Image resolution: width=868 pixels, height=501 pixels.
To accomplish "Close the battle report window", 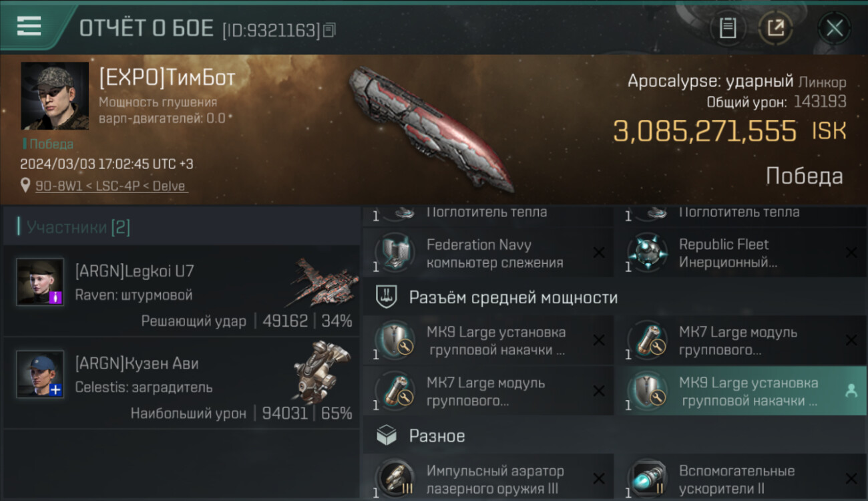I will [x=835, y=28].
